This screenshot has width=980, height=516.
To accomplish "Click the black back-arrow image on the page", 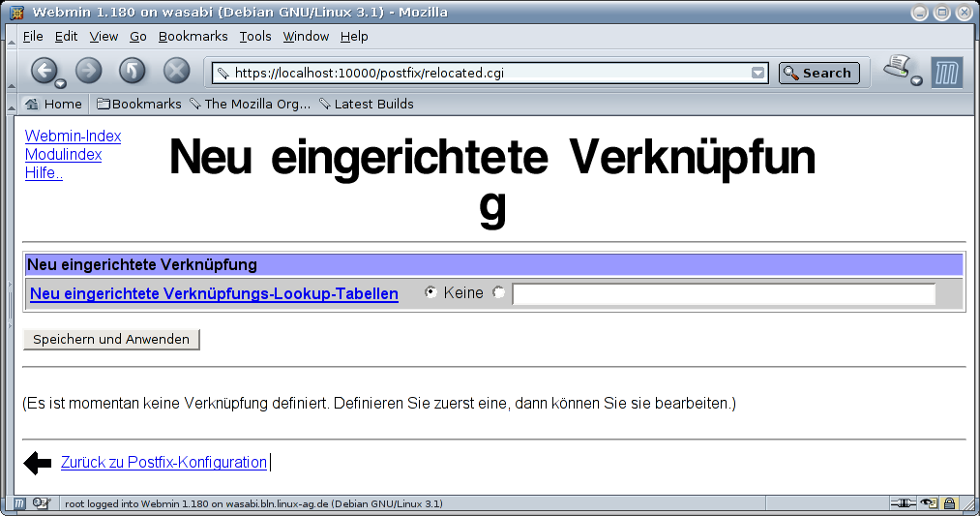I will (38, 464).
